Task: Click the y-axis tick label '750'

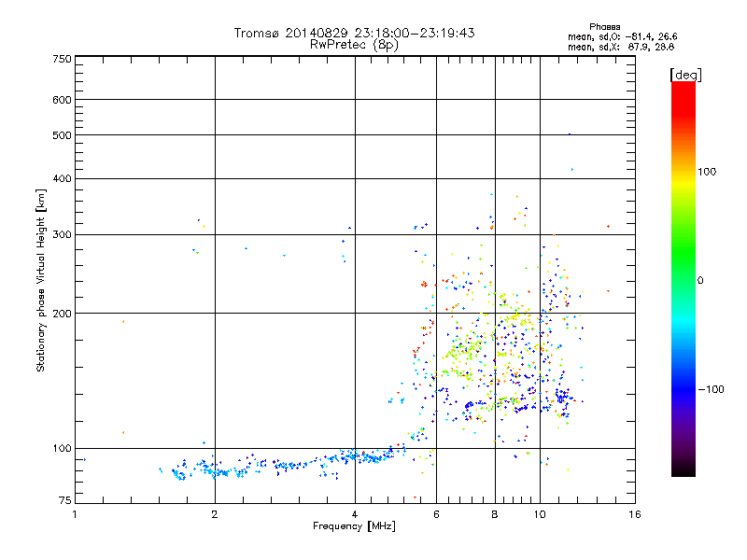Action: [62, 59]
